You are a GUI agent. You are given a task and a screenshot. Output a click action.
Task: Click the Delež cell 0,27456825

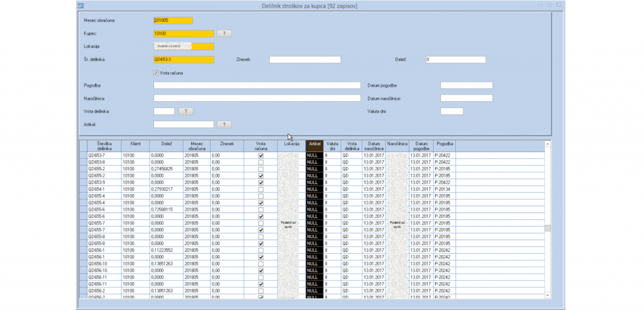tap(166, 169)
